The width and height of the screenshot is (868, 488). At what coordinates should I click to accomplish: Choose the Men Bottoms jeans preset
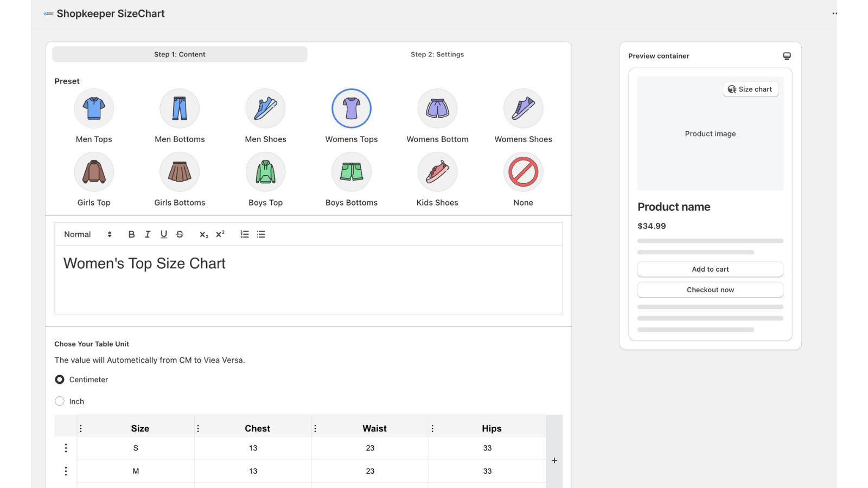point(180,108)
